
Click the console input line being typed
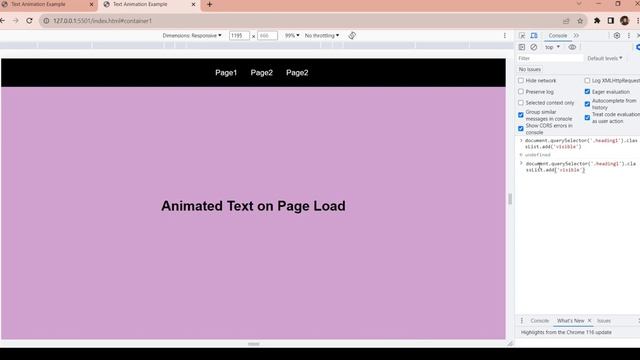click(580, 167)
